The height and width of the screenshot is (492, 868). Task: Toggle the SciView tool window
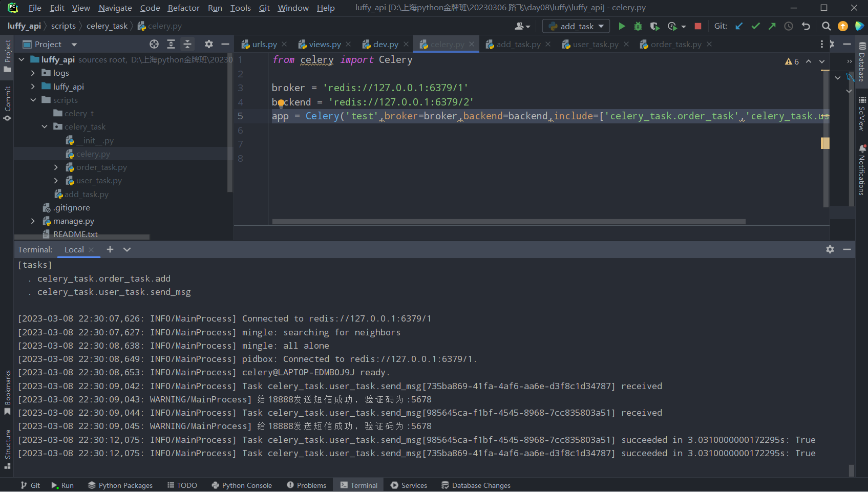pos(862,113)
